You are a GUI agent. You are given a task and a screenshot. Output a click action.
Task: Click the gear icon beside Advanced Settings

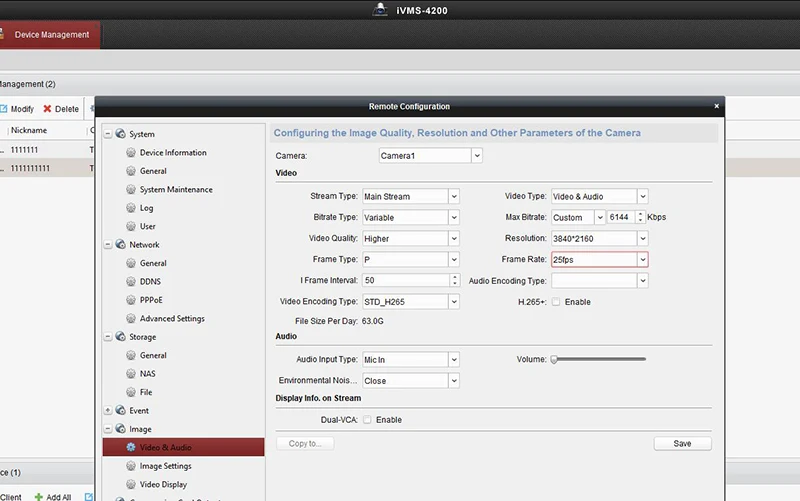pyautogui.click(x=131, y=318)
